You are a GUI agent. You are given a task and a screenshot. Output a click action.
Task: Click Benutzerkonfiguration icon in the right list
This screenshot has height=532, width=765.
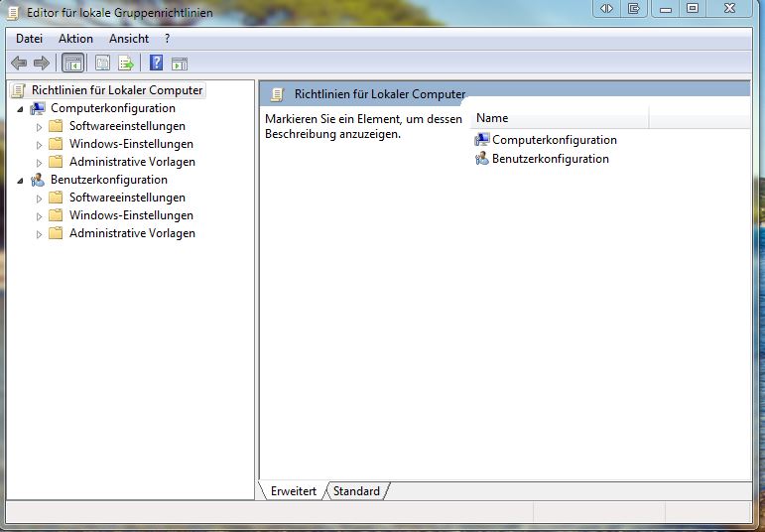pyautogui.click(x=482, y=159)
